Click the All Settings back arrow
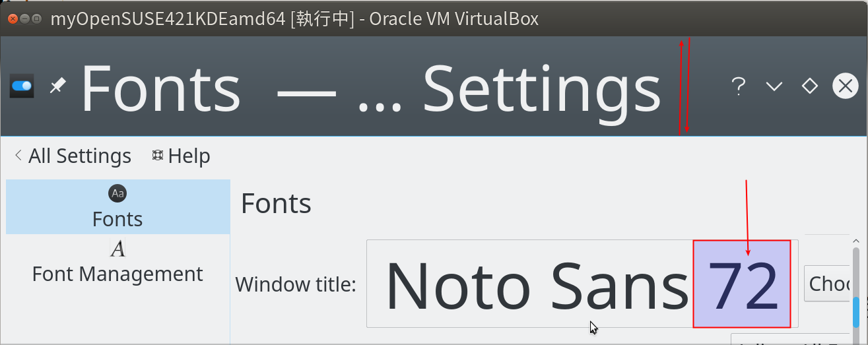Viewport: 868px width, 345px height. [x=18, y=156]
